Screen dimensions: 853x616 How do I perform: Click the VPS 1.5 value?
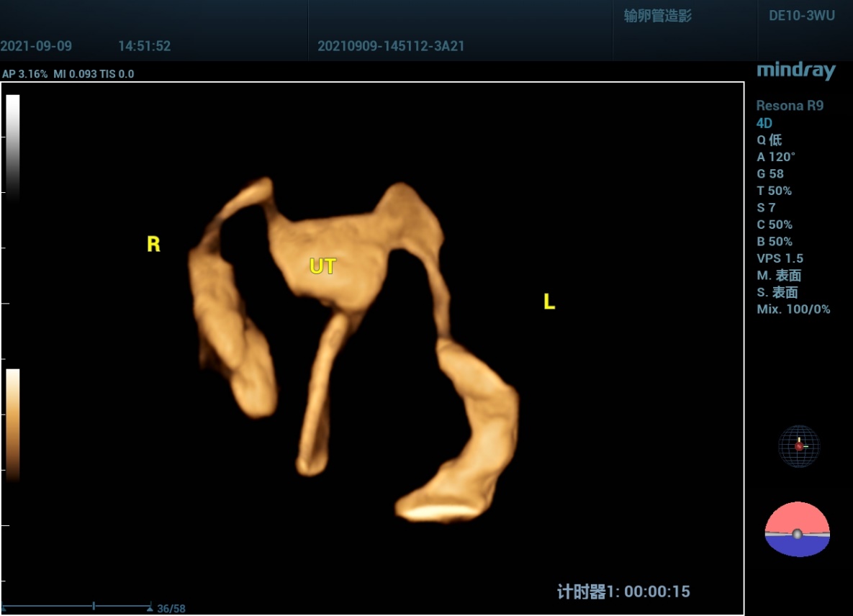pyautogui.click(x=780, y=258)
